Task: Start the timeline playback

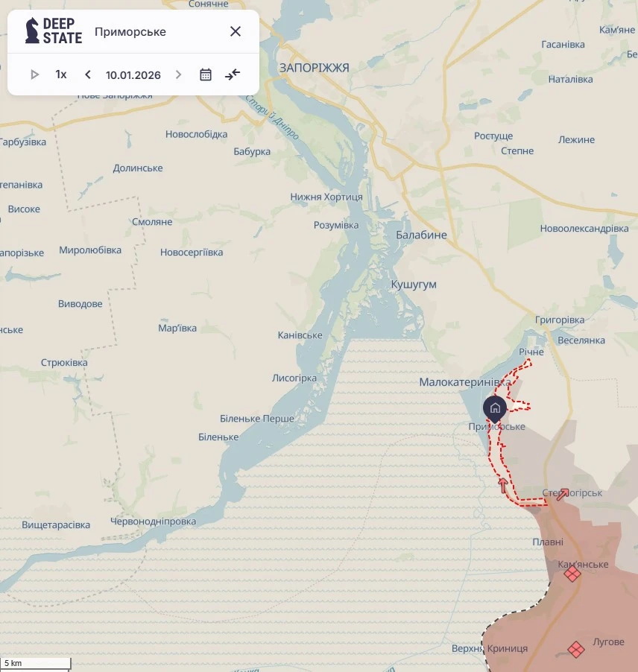Action: point(35,75)
